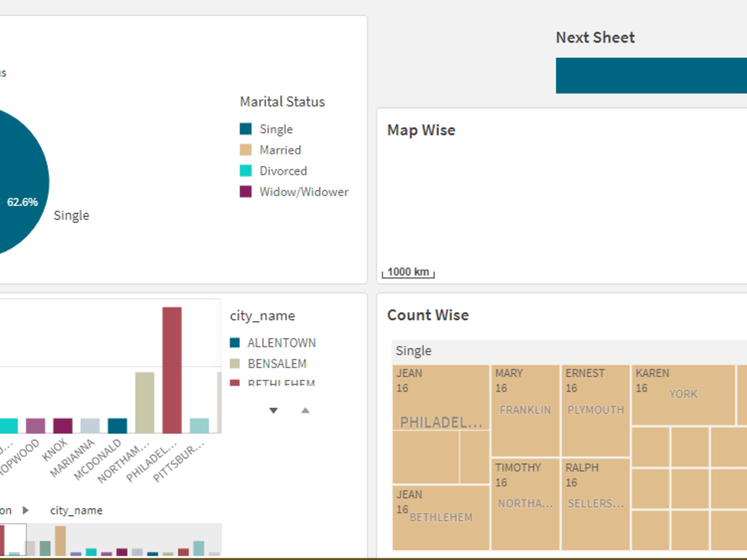The width and height of the screenshot is (747, 560).
Task: Select TIMOTHY 16 NORTHAMPTON treemap tile
Action: click(x=525, y=504)
